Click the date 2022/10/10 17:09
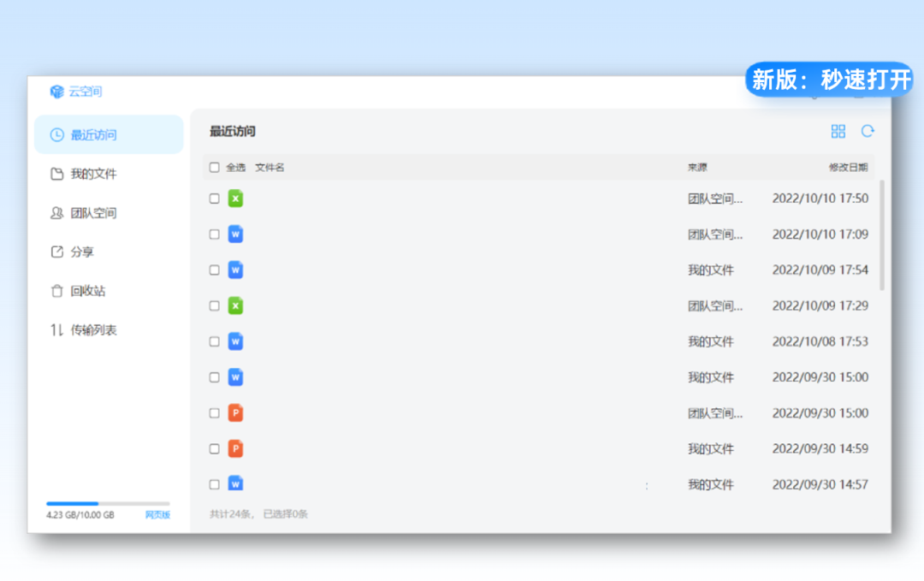The width and height of the screenshot is (924, 581). pyautogui.click(x=820, y=234)
